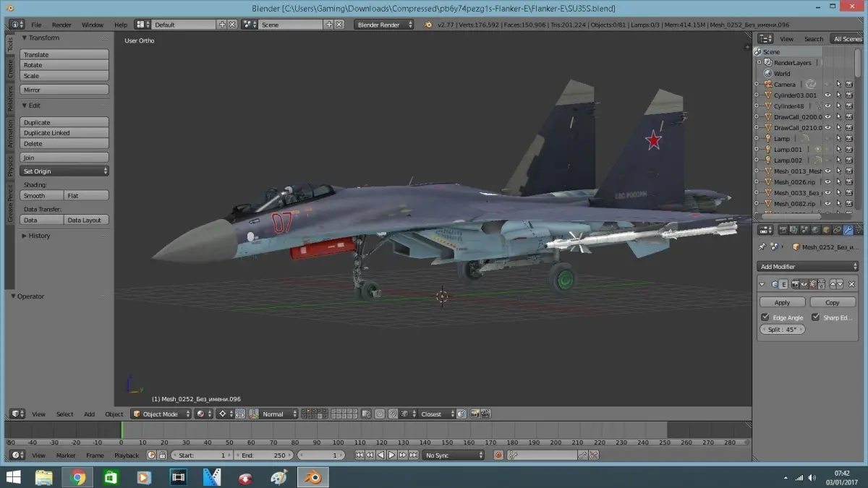The width and height of the screenshot is (868, 488).
Task: Hide Camera object in viewport
Action: [828, 85]
